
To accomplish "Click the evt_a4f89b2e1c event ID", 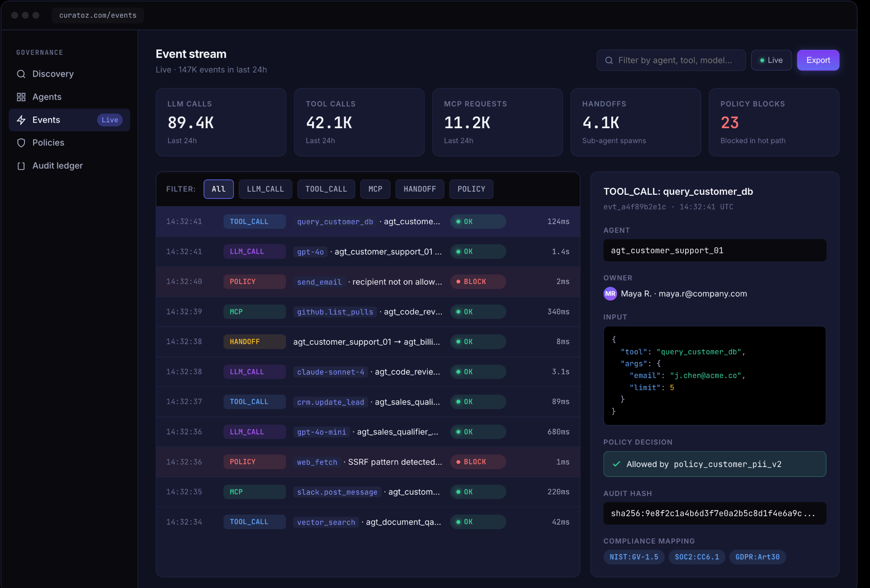I will pos(635,207).
